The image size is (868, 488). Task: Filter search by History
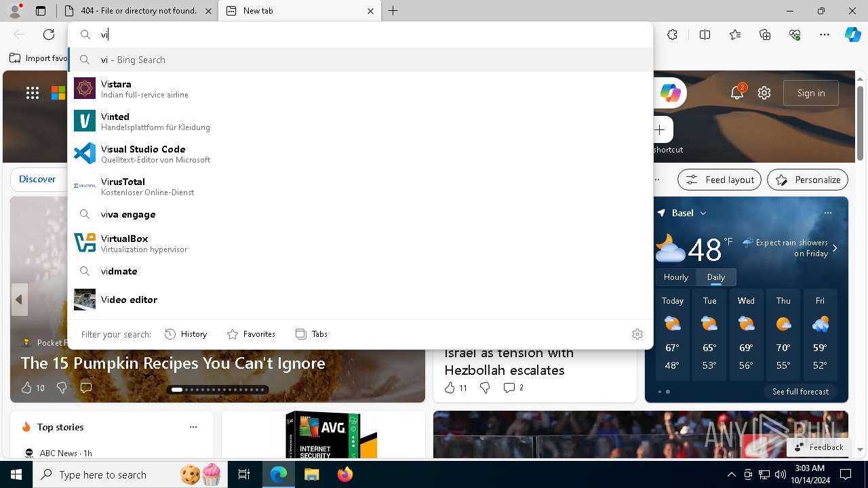pos(186,334)
